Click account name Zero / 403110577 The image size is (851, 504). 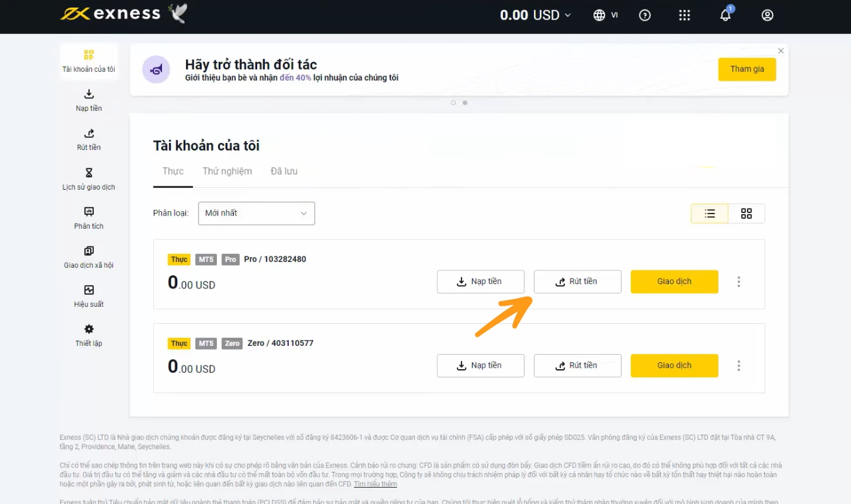coord(281,343)
